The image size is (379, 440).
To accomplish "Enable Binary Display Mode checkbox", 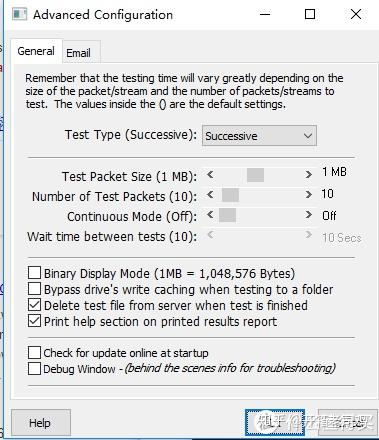I will pyautogui.click(x=34, y=273).
